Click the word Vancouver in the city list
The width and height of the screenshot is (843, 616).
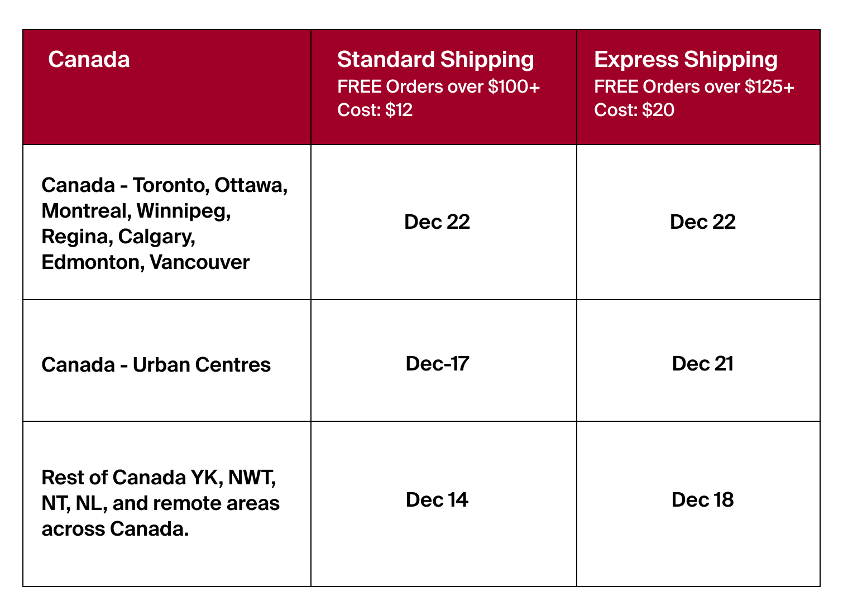coord(199,262)
